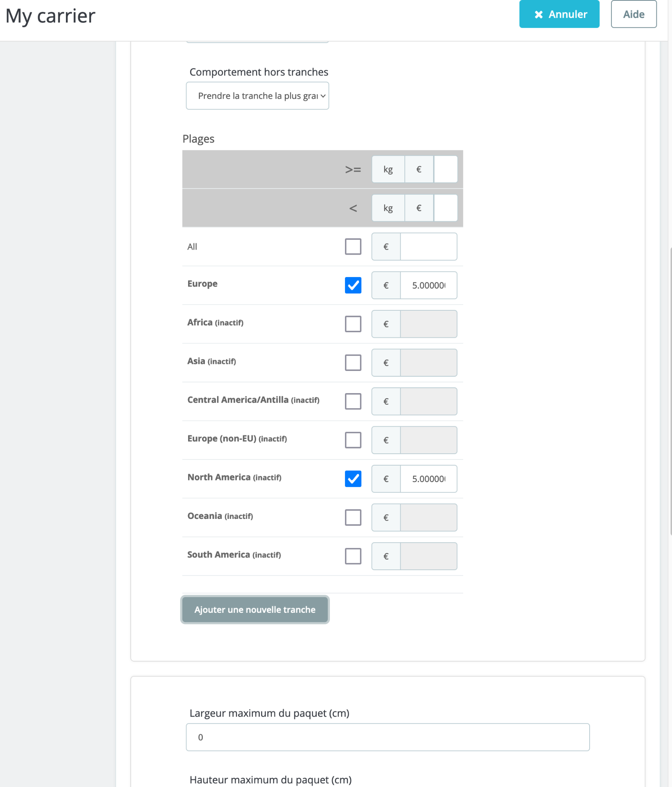
Task: Click the Europe (non-EU) price field
Action: [429, 440]
